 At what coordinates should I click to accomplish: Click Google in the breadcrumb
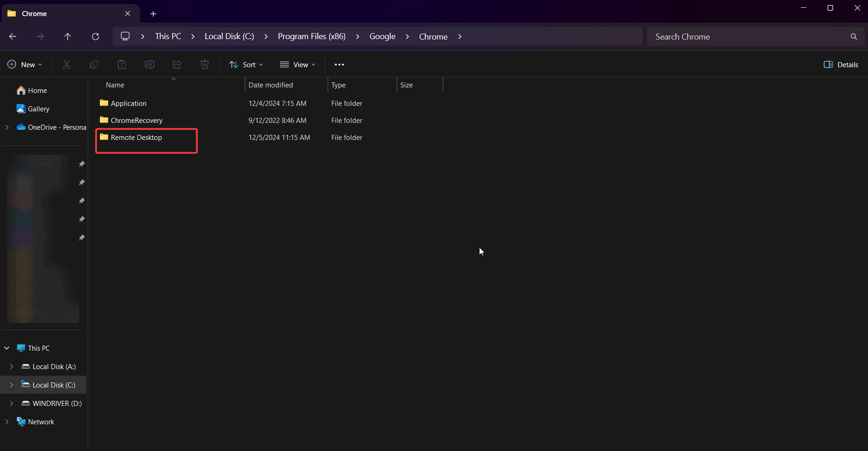(382, 36)
